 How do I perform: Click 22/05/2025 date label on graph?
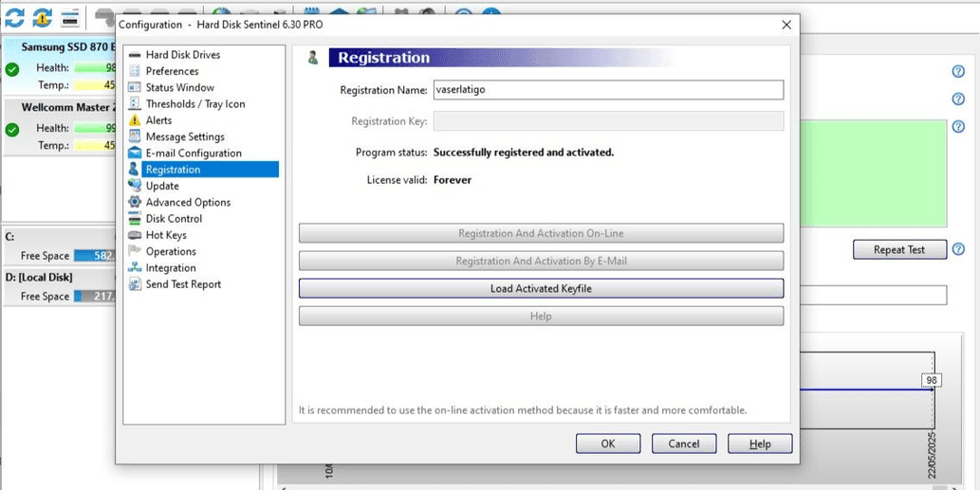[x=932, y=454]
